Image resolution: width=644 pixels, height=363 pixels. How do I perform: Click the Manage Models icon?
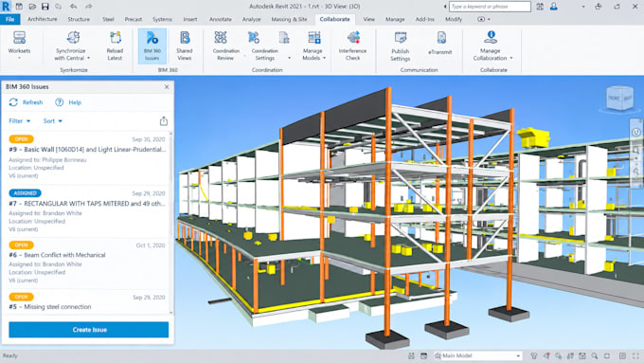tap(314, 38)
